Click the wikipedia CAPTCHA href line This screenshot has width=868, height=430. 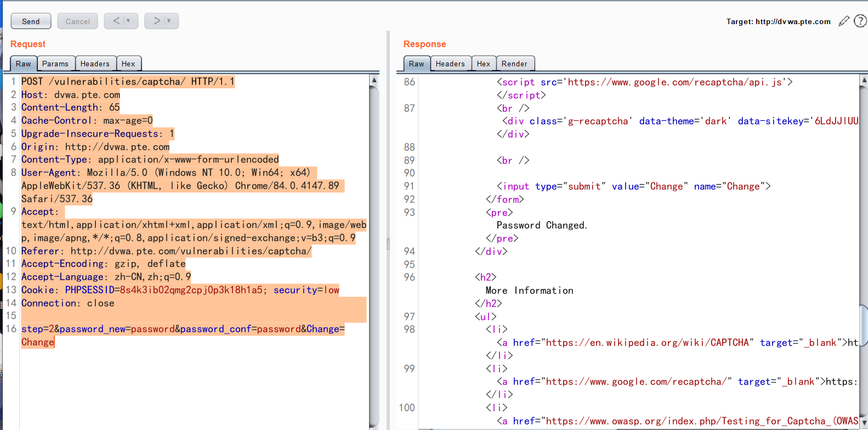tap(677, 343)
